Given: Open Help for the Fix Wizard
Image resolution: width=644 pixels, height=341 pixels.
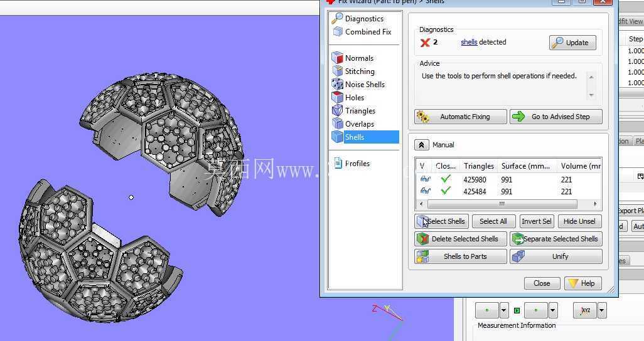Looking at the screenshot, I should coord(583,283).
